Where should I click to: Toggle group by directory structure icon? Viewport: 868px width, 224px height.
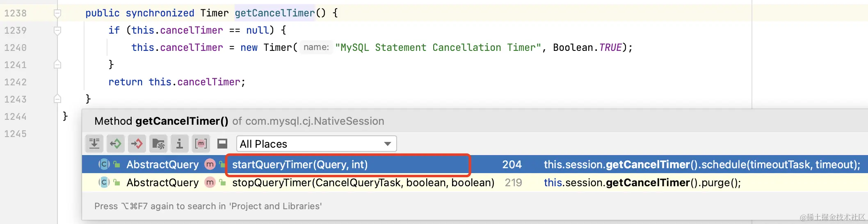coord(158,144)
